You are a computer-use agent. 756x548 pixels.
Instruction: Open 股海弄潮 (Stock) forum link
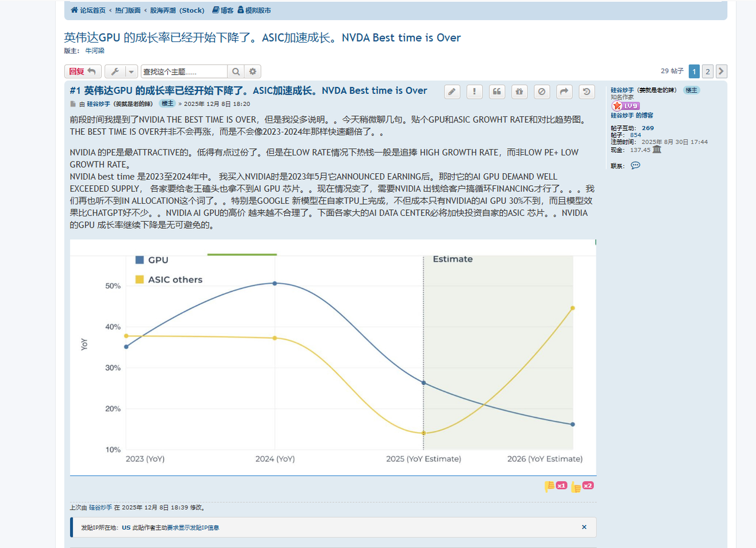[x=177, y=10]
